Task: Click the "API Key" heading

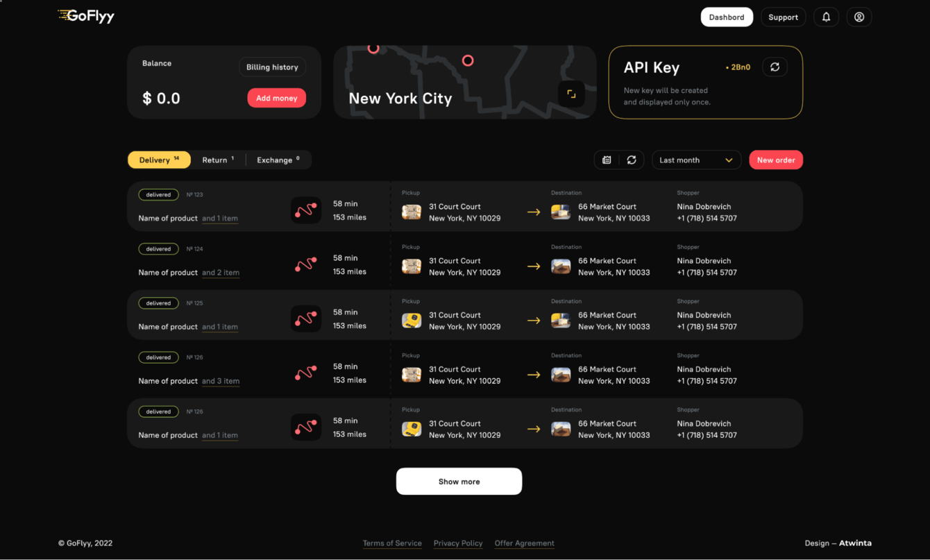Action: pos(652,67)
